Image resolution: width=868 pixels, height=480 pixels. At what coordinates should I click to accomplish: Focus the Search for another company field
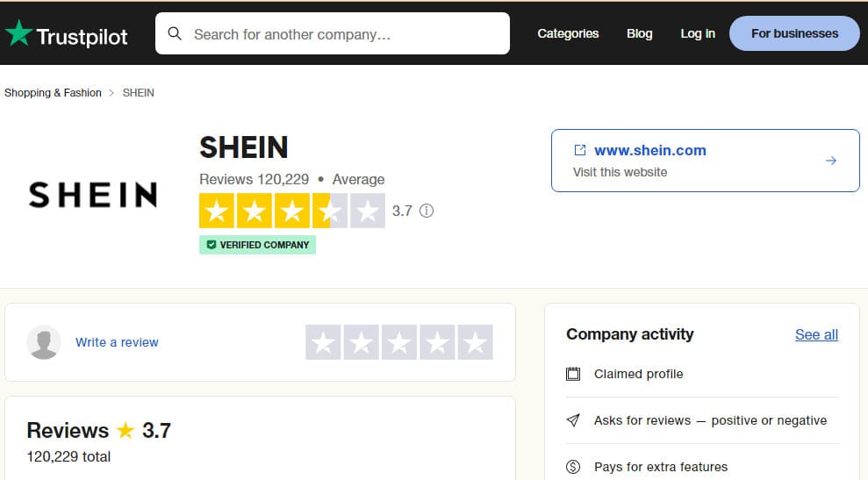pos(332,33)
